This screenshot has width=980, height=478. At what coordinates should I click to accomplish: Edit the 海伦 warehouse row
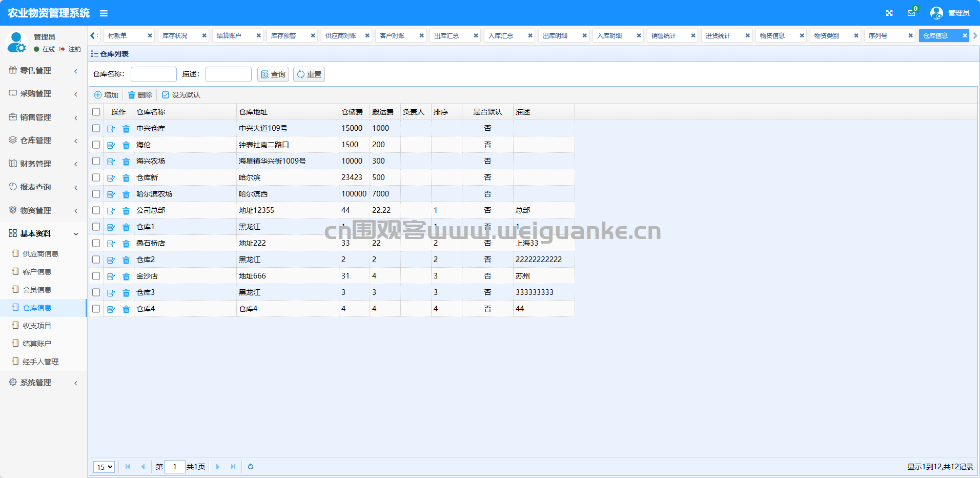(x=111, y=145)
